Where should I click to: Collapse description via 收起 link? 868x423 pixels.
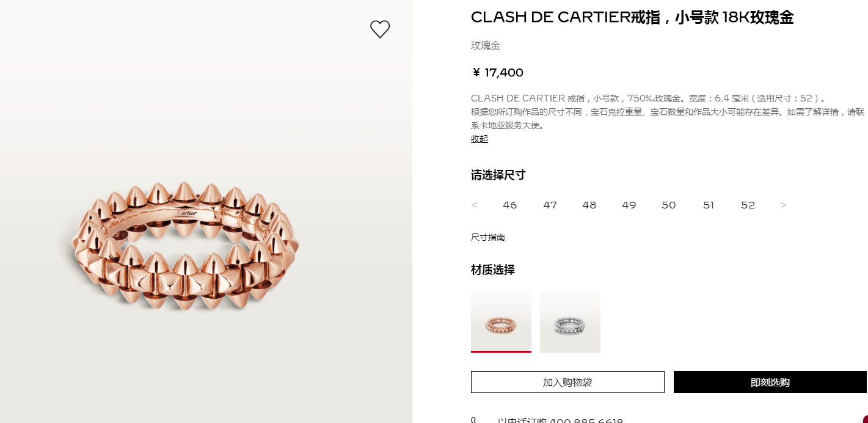[x=480, y=139]
